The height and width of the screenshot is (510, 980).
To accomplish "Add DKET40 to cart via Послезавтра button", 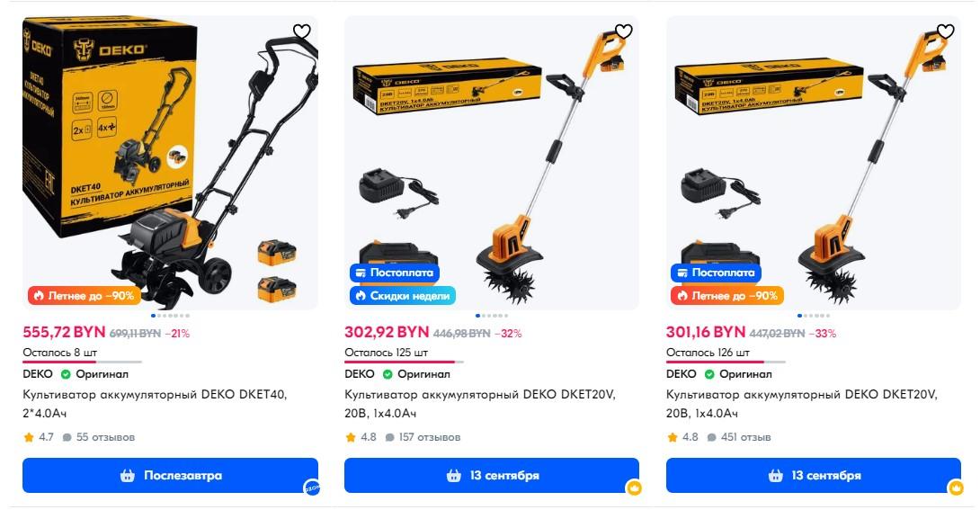I will coord(170,476).
